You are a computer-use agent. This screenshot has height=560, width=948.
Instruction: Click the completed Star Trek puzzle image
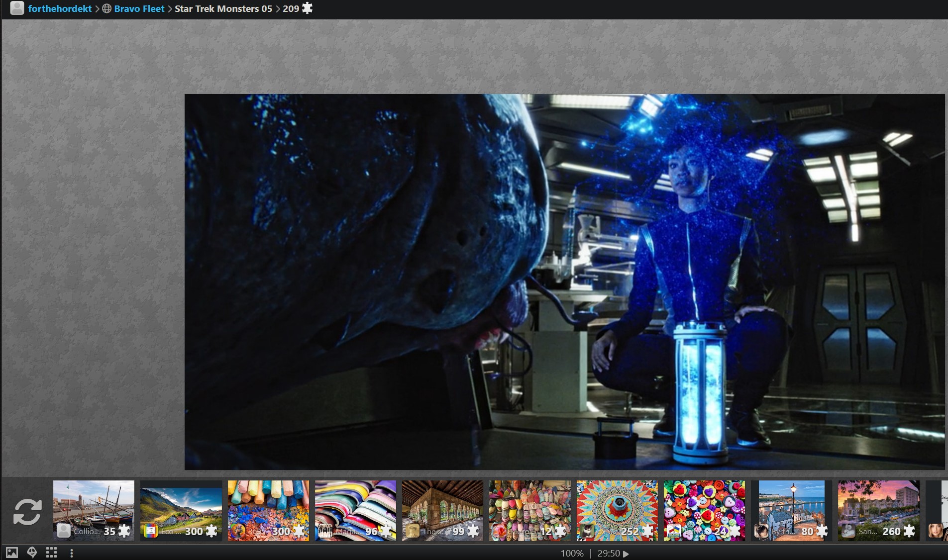coord(564,281)
